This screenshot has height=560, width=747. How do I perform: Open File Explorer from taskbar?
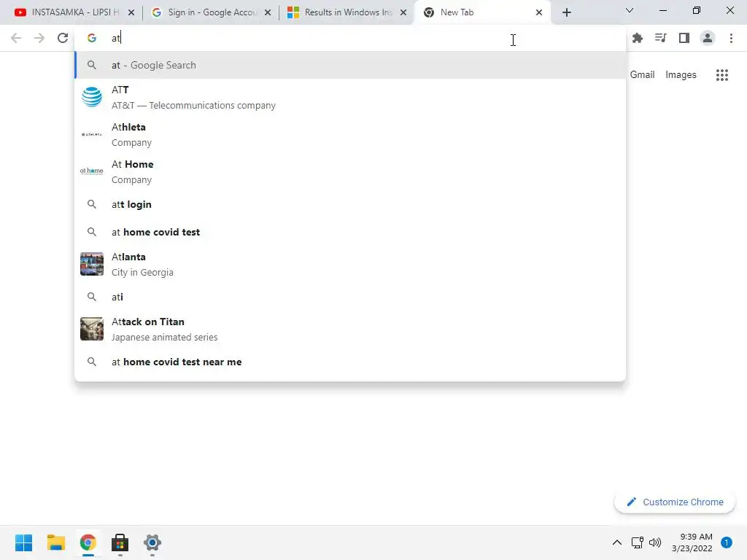[x=55, y=542]
